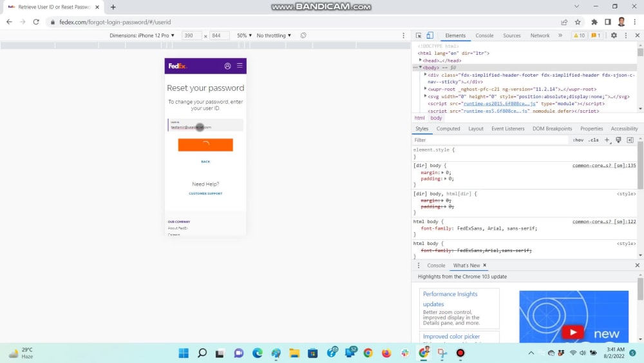This screenshot has height=363, width=644.
Task: Click the styles Filter input
Action: [491, 140]
